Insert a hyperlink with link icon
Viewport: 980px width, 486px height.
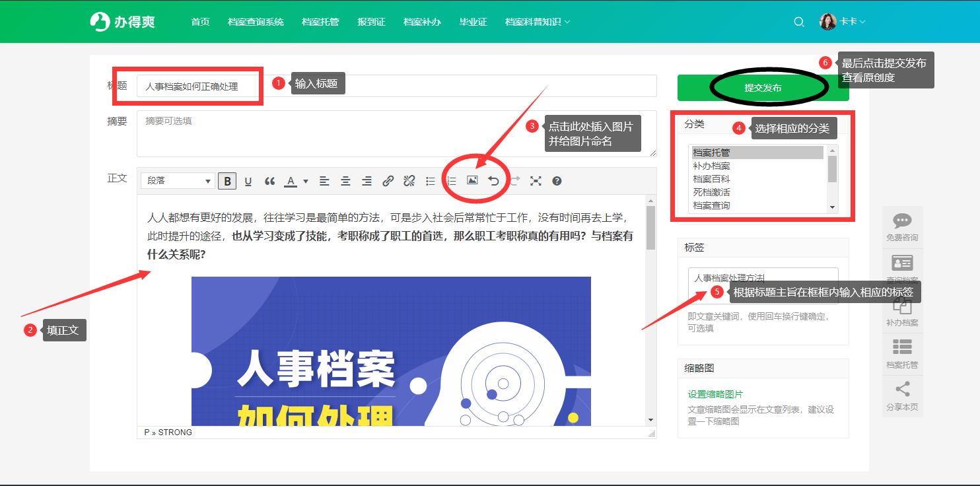point(388,181)
